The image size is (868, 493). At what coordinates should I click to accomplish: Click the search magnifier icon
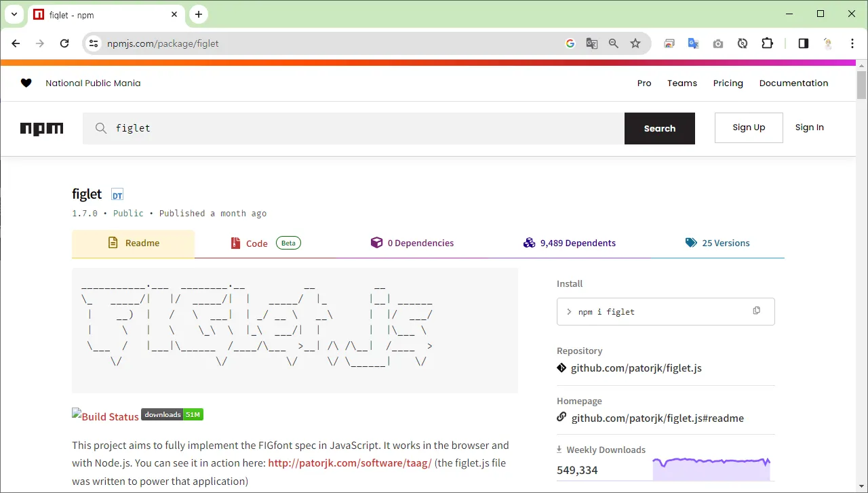pyautogui.click(x=101, y=128)
